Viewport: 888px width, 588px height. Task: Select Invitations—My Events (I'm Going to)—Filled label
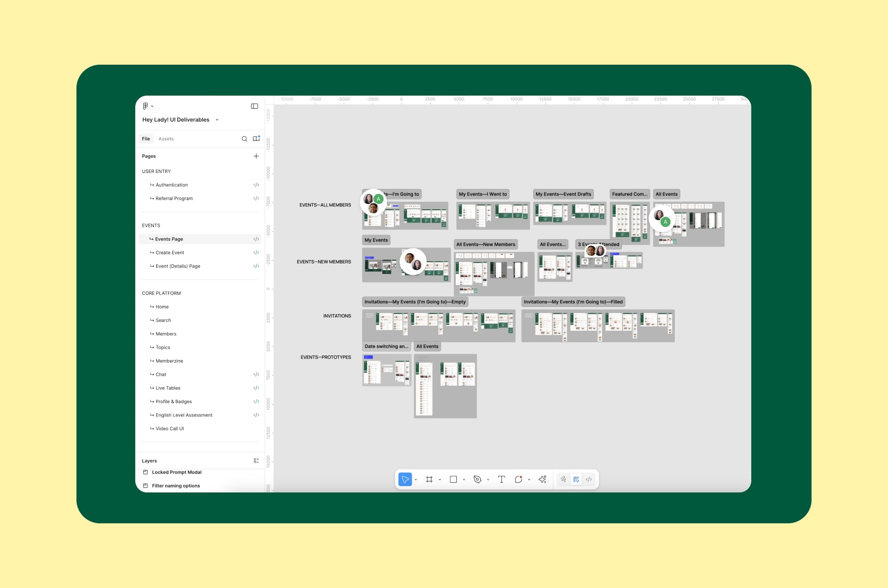(x=573, y=302)
